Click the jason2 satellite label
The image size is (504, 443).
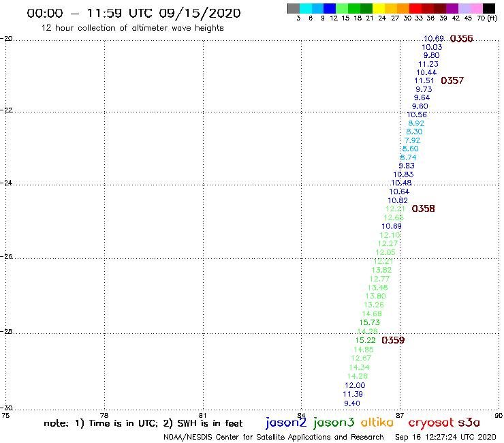(286, 423)
